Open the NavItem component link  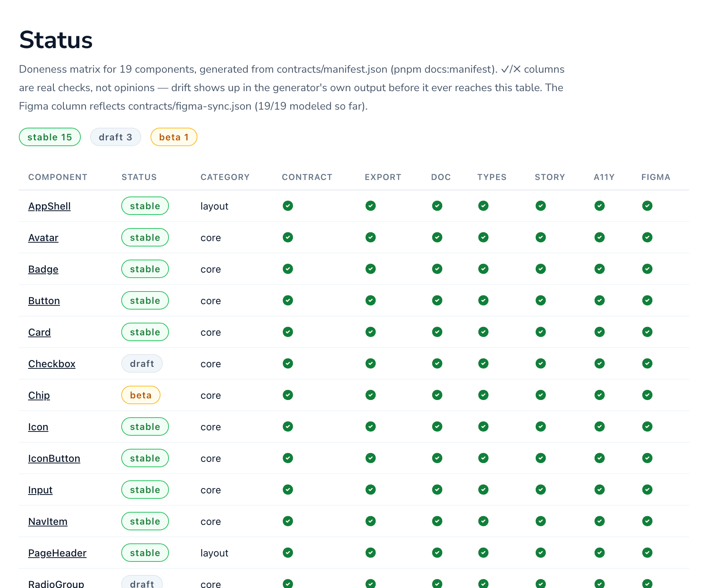point(48,521)
